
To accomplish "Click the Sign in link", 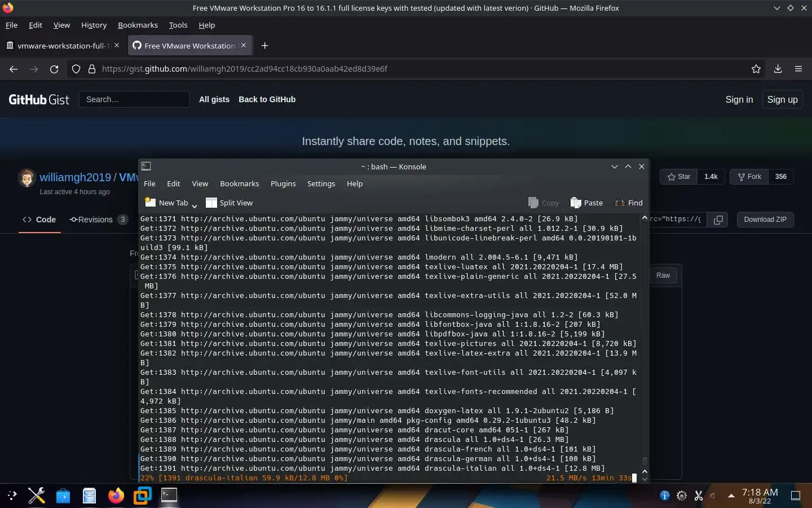I will click(x=739, y=99).
